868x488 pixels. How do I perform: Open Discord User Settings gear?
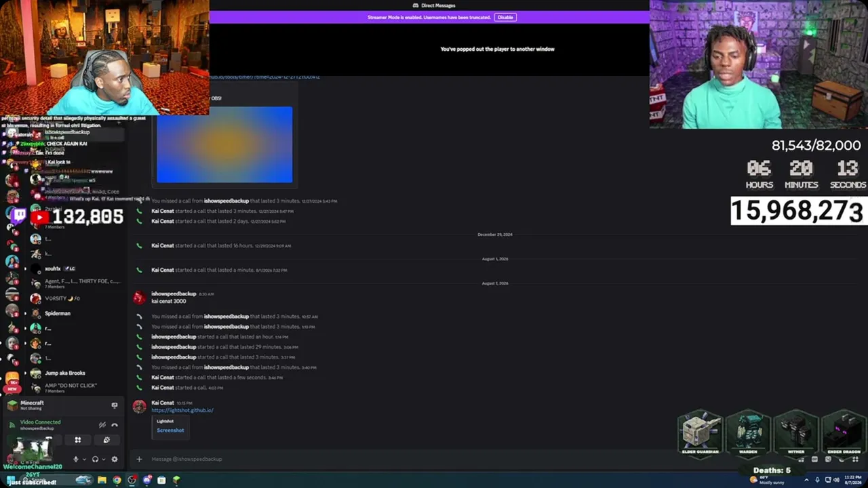point(115,459)
